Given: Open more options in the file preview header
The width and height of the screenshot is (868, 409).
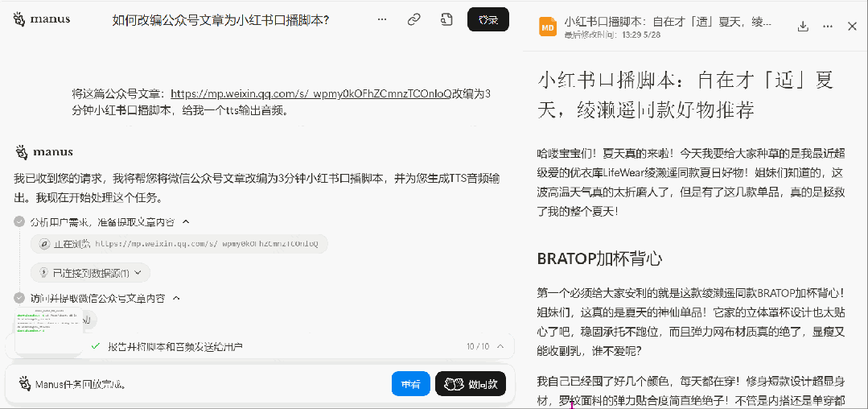Looking at the screenshot, I should click(828, 27).
